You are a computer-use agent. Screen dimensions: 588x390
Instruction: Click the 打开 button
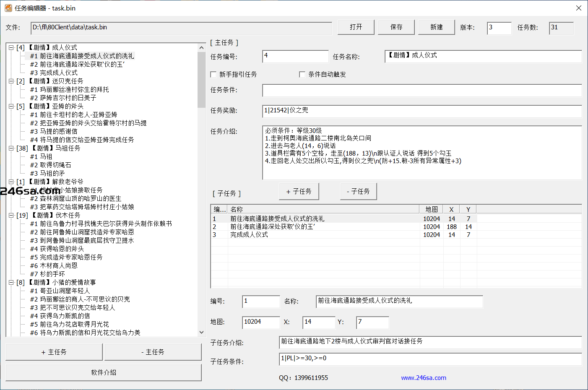pyautogui.click(x=356, y=27)
